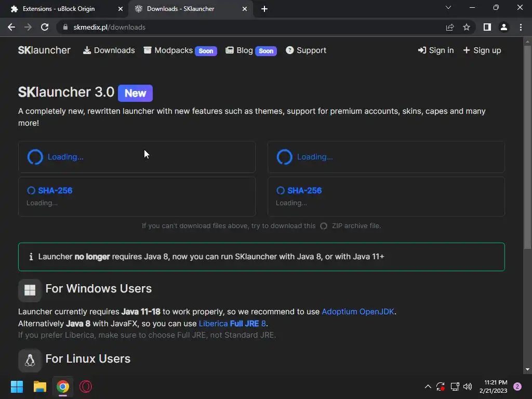Click the lock icon in address bar

(65, 27)
